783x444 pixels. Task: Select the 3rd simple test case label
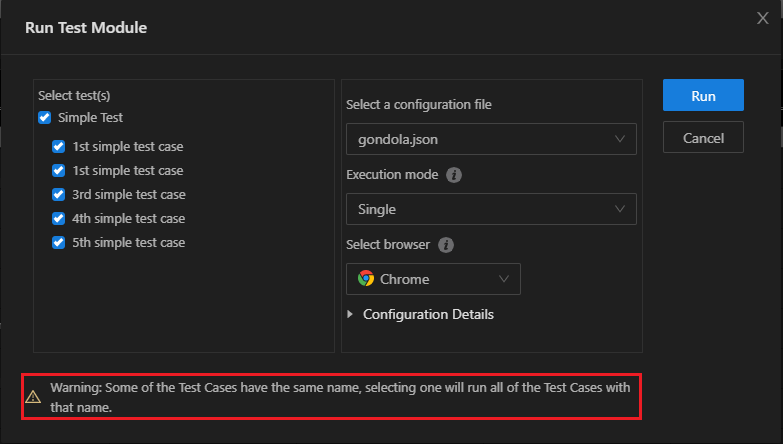(129, 195)
